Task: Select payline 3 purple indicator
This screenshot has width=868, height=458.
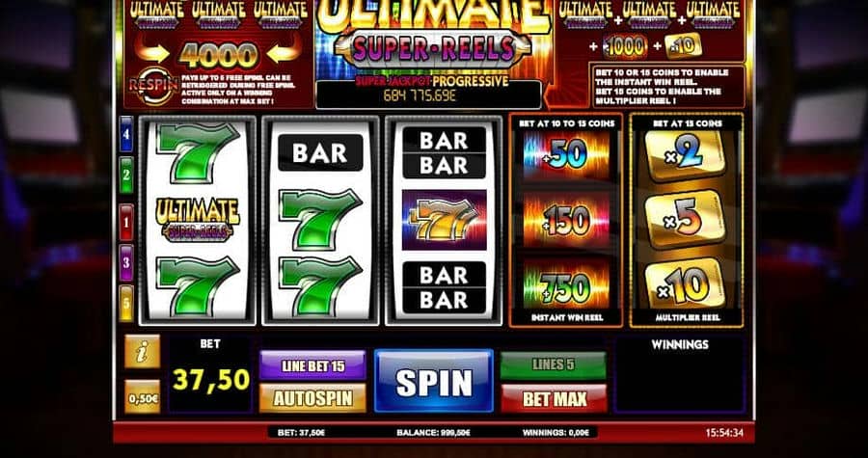Action: tap(126, 262)
